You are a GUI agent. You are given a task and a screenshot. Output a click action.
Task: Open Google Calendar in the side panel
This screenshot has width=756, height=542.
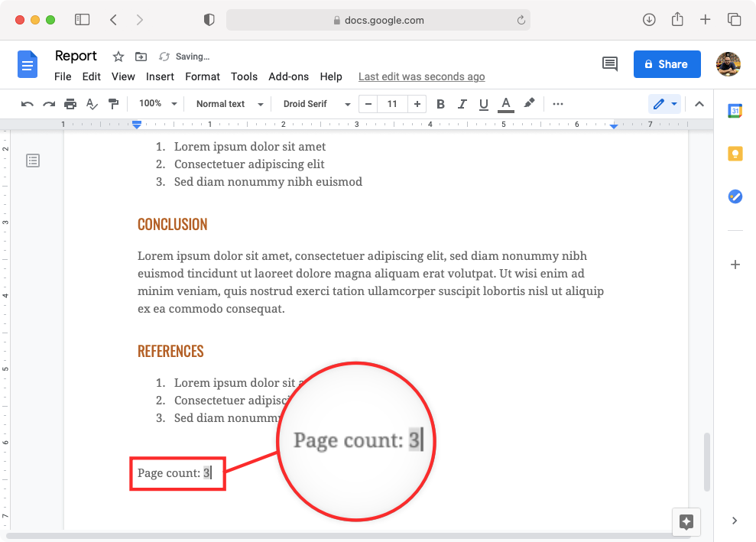[x=735, y=111]
